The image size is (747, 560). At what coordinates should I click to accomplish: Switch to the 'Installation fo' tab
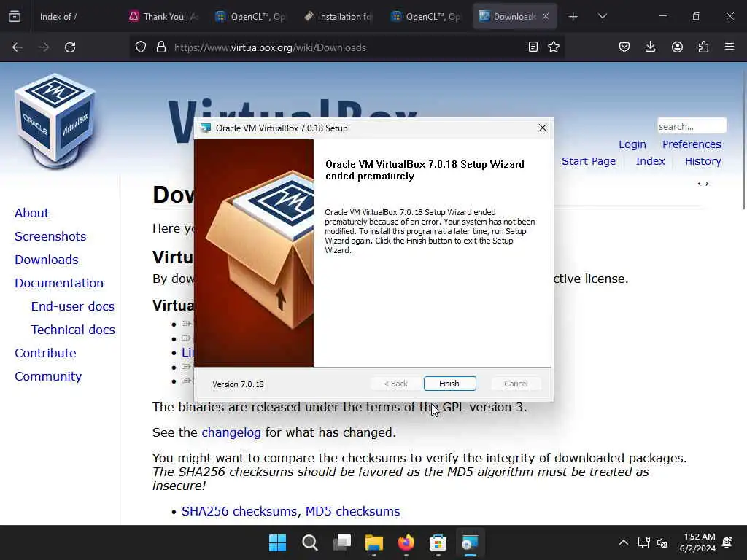(x=339, y=17)
